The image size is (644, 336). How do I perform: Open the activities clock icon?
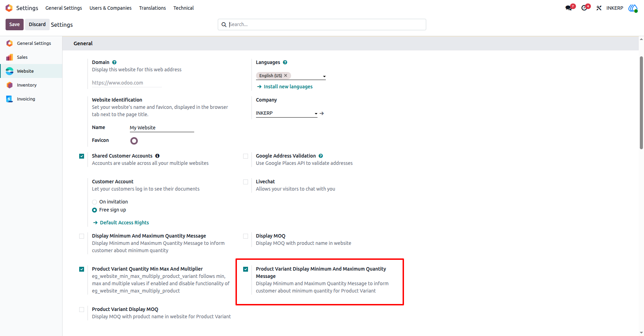pos(584,8)
